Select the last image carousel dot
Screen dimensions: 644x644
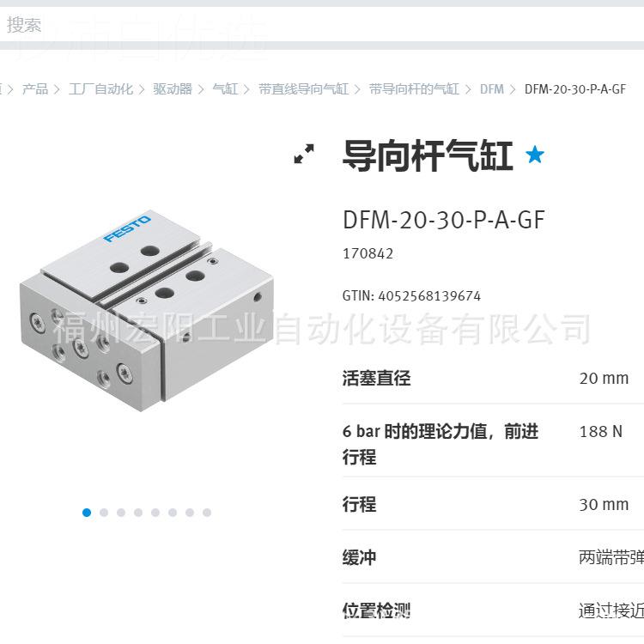[x=207, y=513]
